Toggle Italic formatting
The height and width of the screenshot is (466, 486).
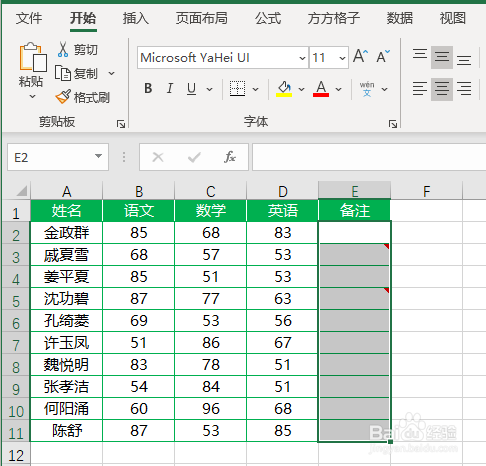pos(170,89)
